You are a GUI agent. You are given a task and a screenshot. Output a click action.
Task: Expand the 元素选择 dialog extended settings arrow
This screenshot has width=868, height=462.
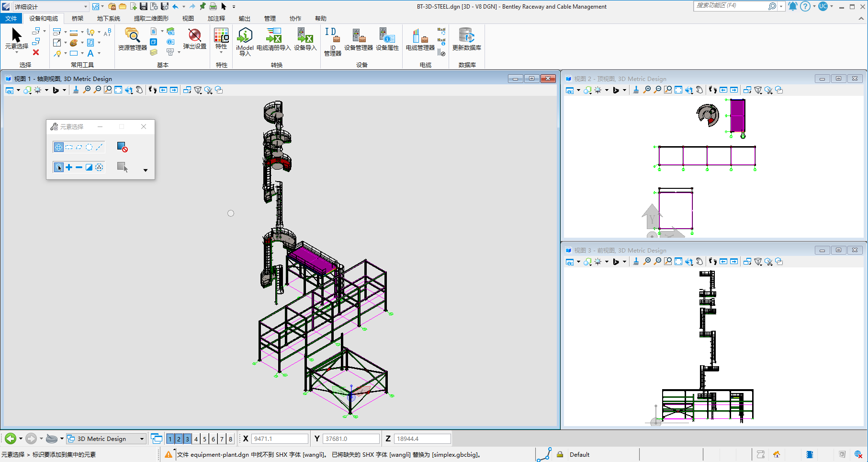click(146, 170)
